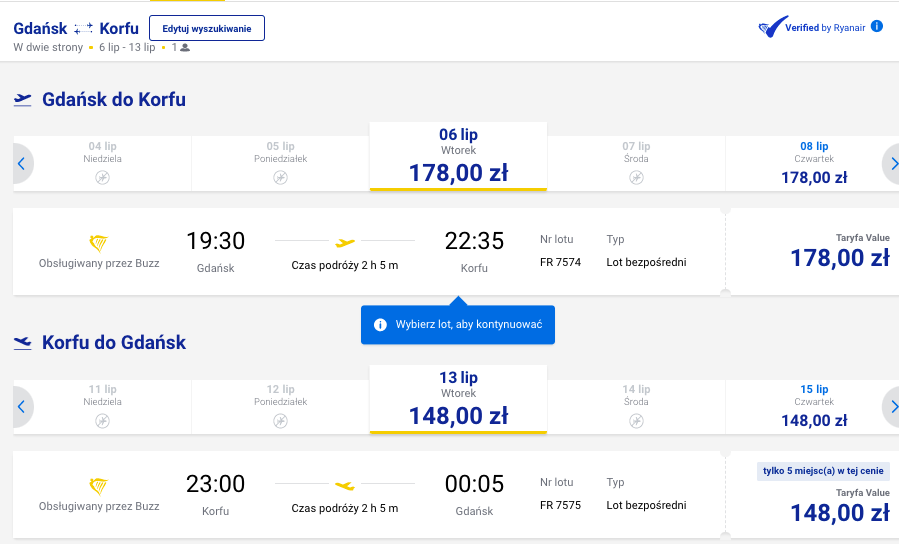Click unavailable 07 lip Środa date

636,163
